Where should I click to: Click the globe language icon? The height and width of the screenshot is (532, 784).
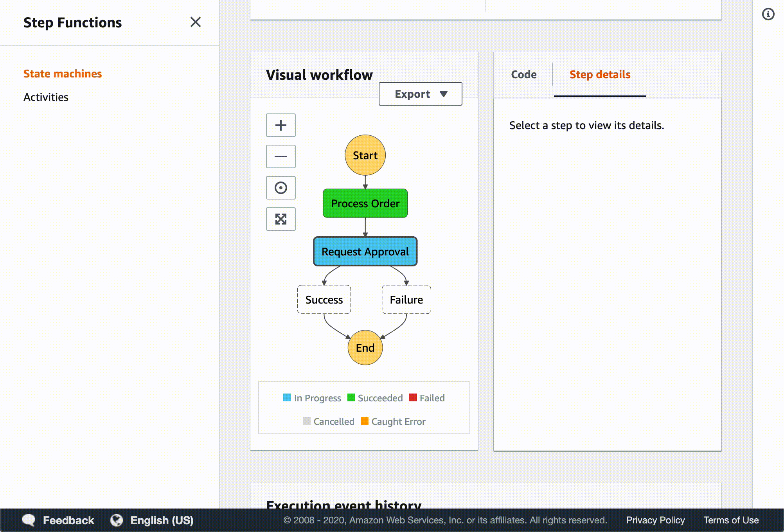tap(117, 520)
